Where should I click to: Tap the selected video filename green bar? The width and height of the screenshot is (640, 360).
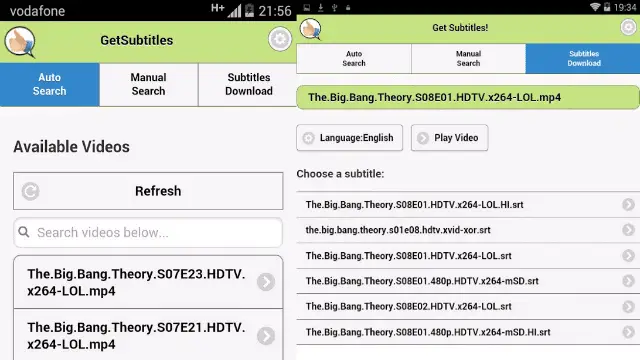[x=468, y=98]
